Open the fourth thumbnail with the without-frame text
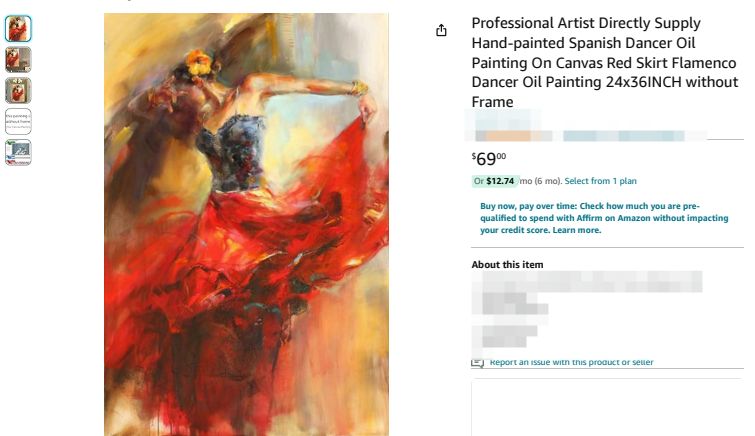755x436 pixels. pyautogui.click(x=18, y=121)
